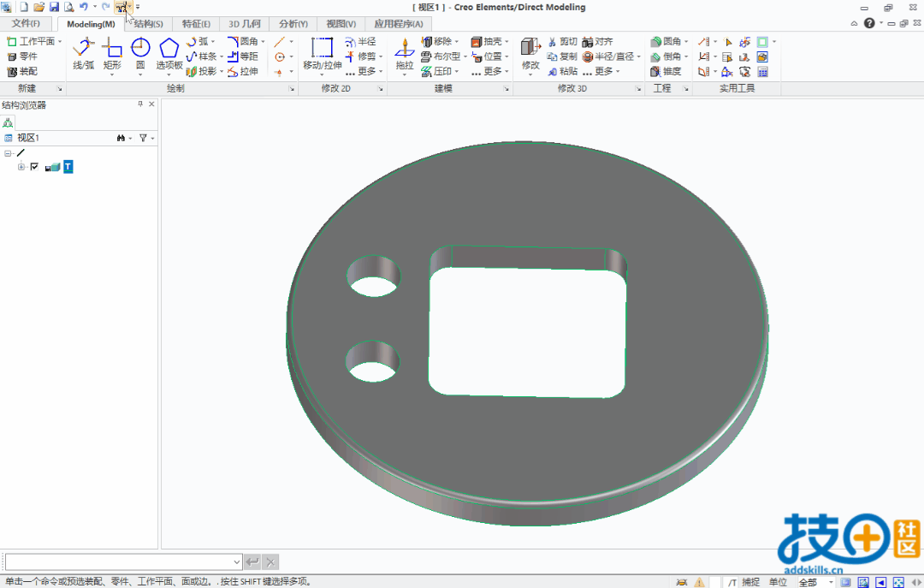
Task: Switch to the 应用程序(A) tab
Action: point(399,24)
